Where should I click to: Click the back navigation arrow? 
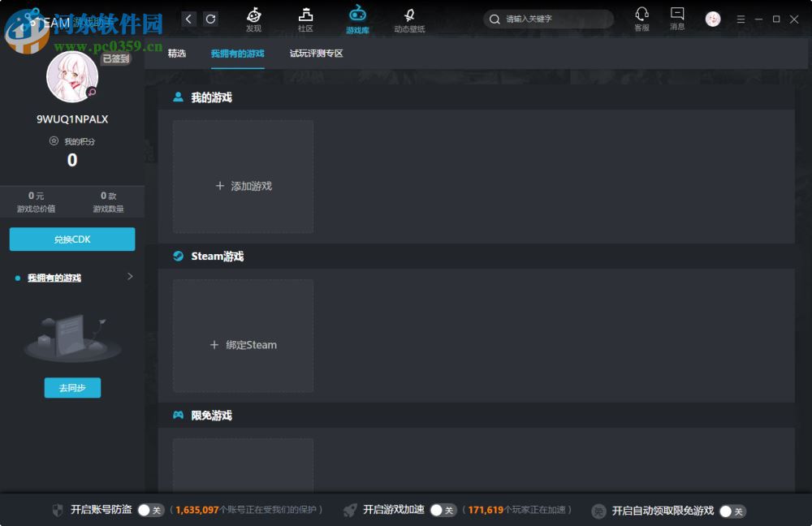point(188,18)
